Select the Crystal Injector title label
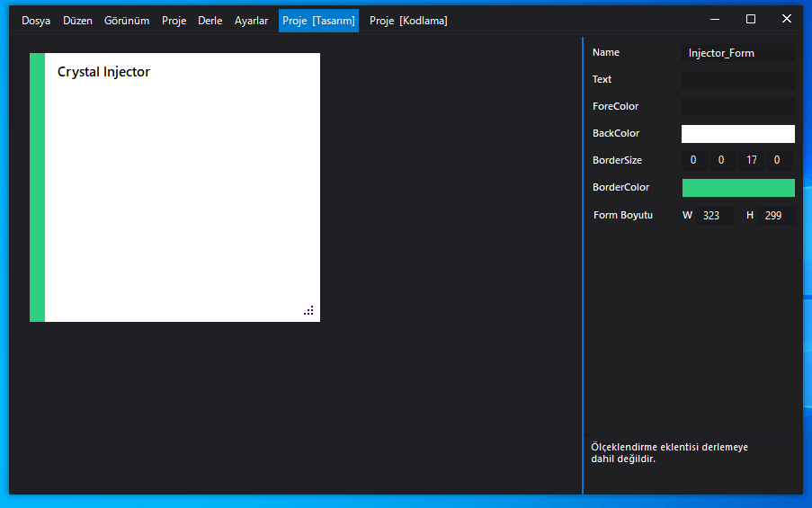Viewport: 812px width, 508px height. click(103, 71)
